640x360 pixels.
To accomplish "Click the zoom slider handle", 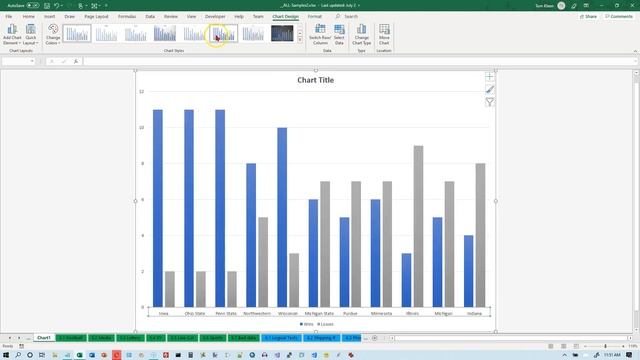I will click(605, 346).
